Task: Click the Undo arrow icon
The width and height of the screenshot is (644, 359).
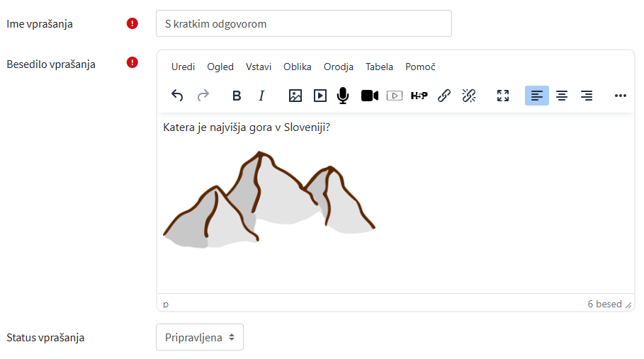Action: tap(178, 96)
